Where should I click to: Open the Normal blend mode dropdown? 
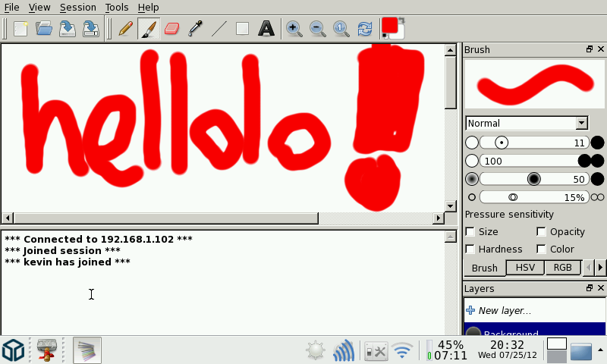coord(527,123)
